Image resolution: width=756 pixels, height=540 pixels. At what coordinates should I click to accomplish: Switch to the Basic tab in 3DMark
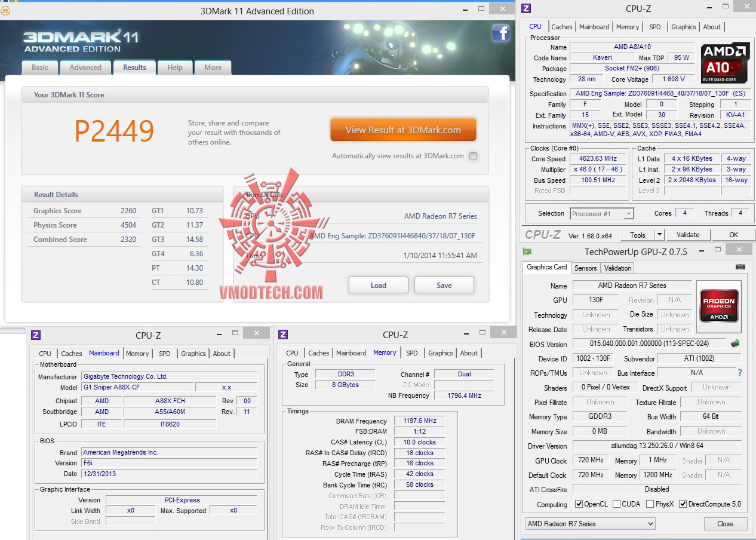pyautogui.click(x=40, y=67)
